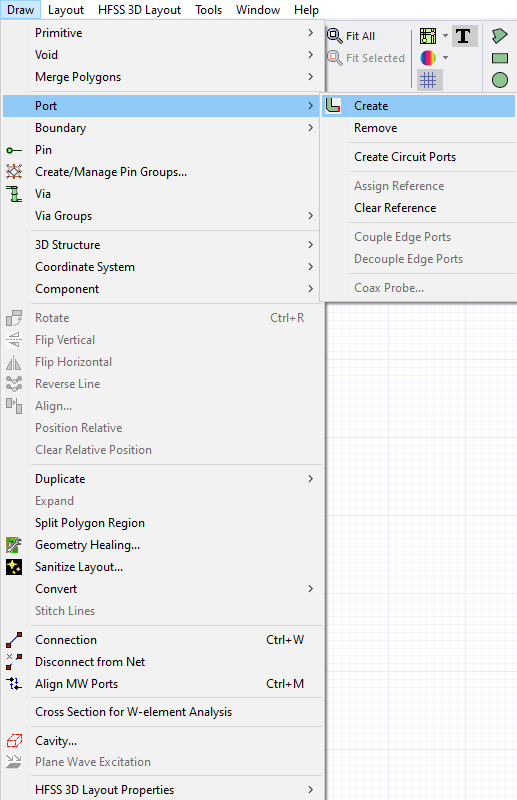Click Assign Reference entry
Screen dimensions: 517x800
(x=418, y=186)
